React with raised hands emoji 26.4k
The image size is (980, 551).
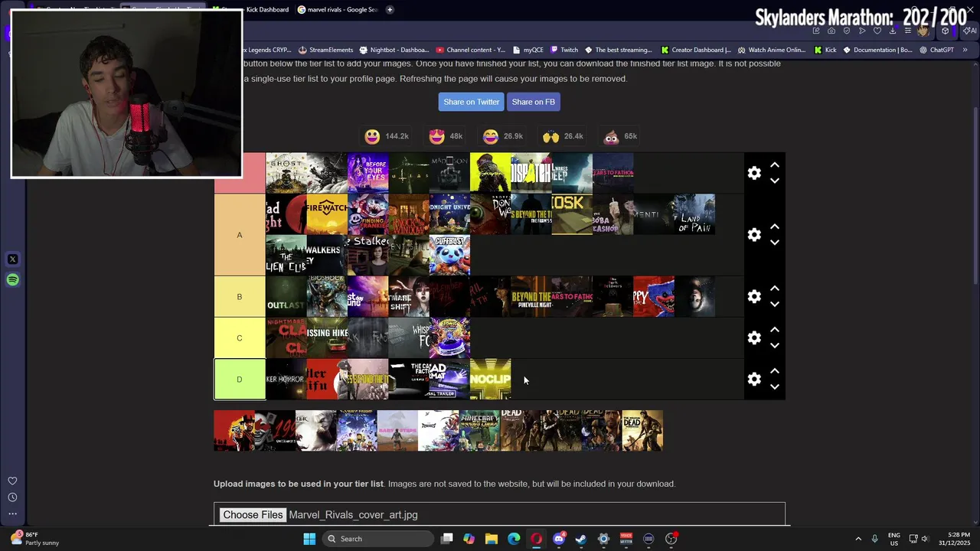[x=563, y=136]
